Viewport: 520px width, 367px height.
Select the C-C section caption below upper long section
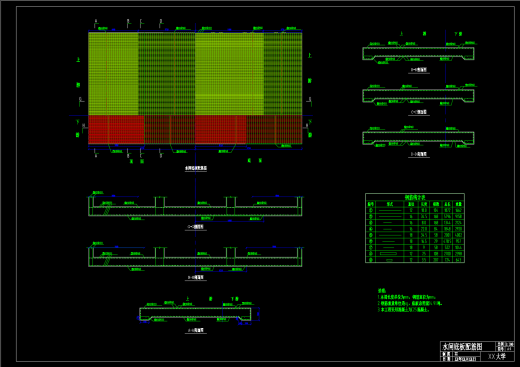195,227
